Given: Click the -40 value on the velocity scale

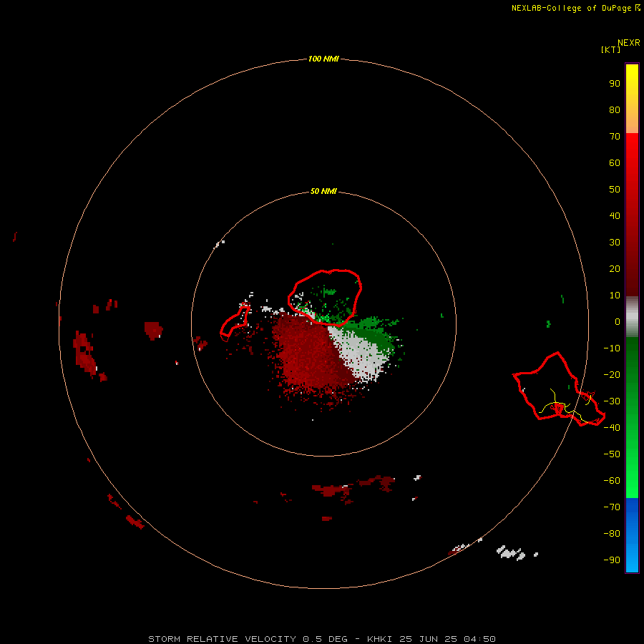Looking at the screenshot, I should coord(612,428).
